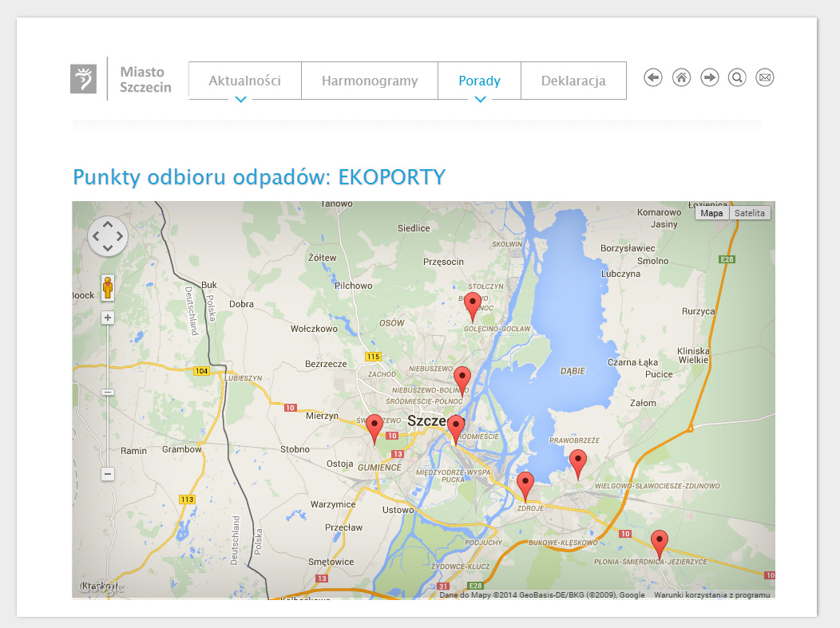Screen dimensions: 840x628
Task: Click the Punkty odbioru odpadów: EKOPORTY heading
Action: (260, 177)
